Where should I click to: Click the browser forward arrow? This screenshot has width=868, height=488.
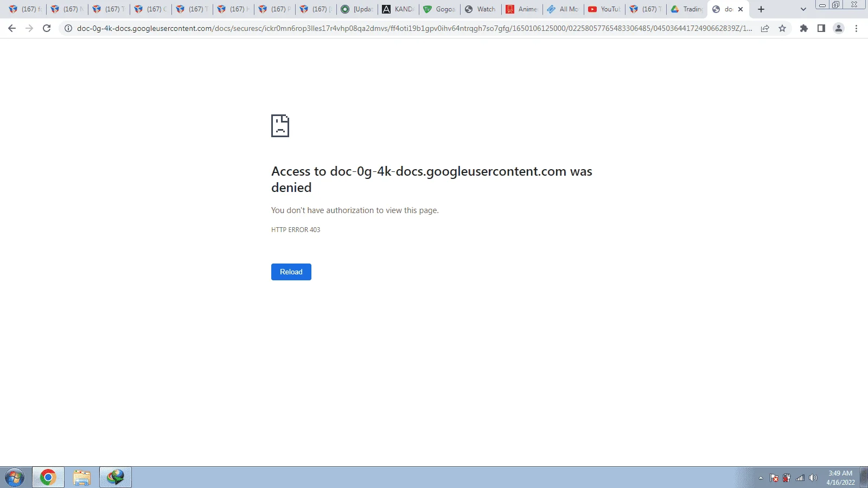(29, 28)
